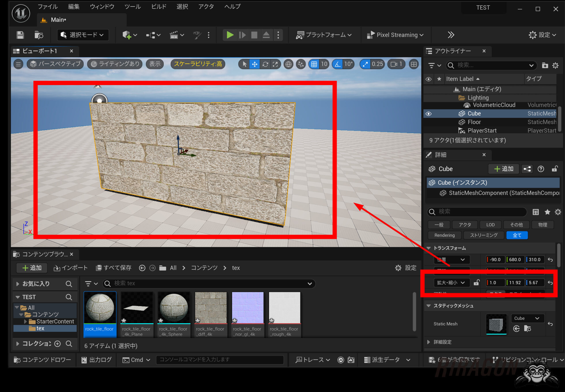Screen dimensions: 565x392
Task: Expand the StarterContent folder tree arrow
Action: pos(25,321)
